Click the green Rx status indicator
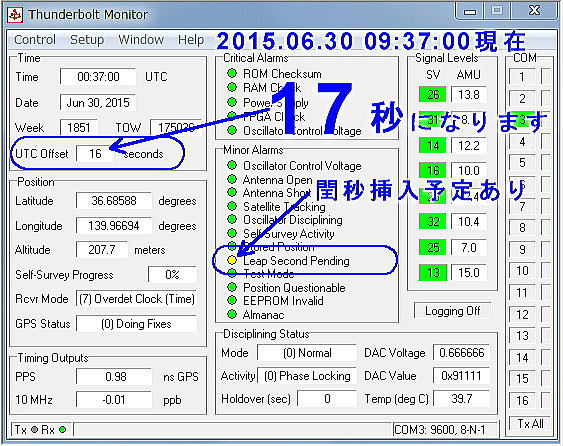 point(62,429)
